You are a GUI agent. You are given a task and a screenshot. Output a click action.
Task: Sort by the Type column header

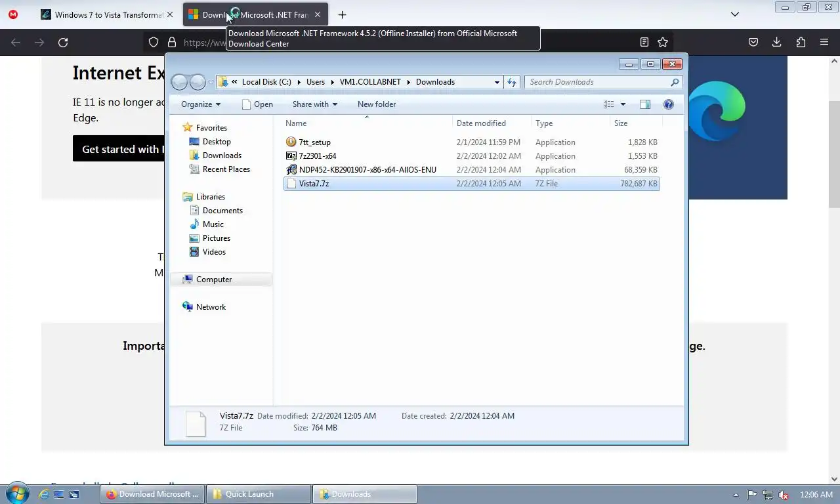pyautogui.click(x=544, y=123)
